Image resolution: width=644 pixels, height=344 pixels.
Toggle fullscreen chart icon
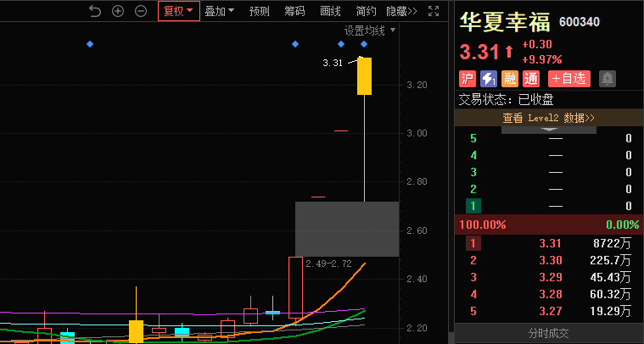coord(434,11)
